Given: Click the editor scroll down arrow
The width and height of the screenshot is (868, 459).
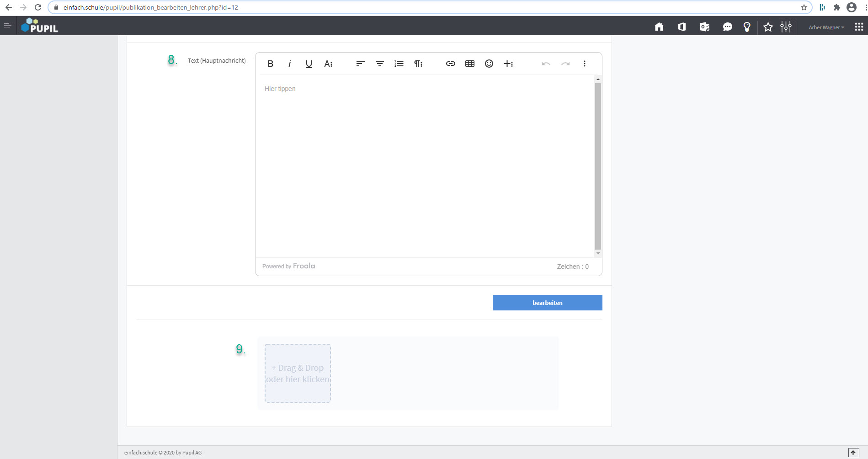Looking at the screenshot, I should point(598,253).
